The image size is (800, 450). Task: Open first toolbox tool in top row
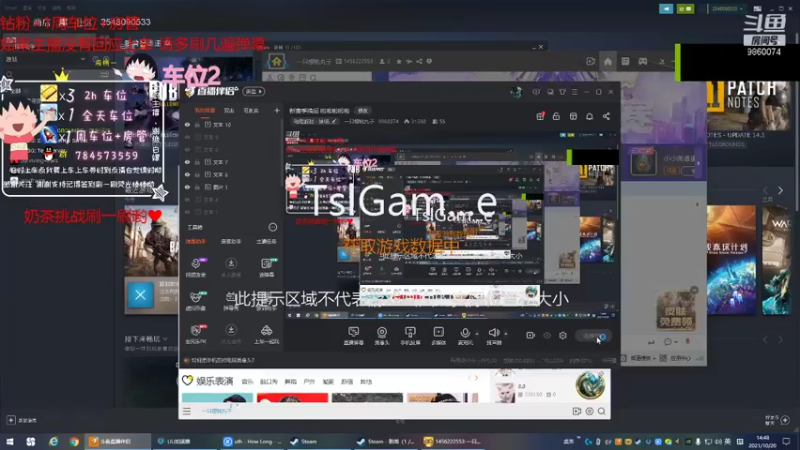click(196, 267)
